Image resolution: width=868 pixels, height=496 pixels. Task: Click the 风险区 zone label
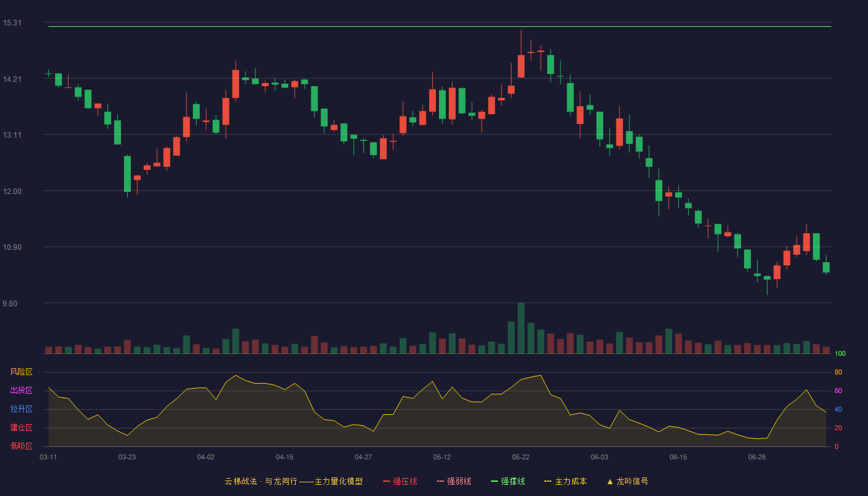point(21,372)
